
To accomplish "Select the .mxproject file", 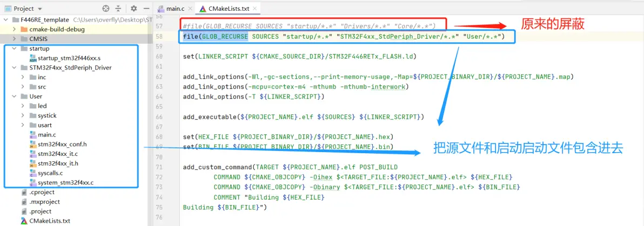I will pos(44,202).
